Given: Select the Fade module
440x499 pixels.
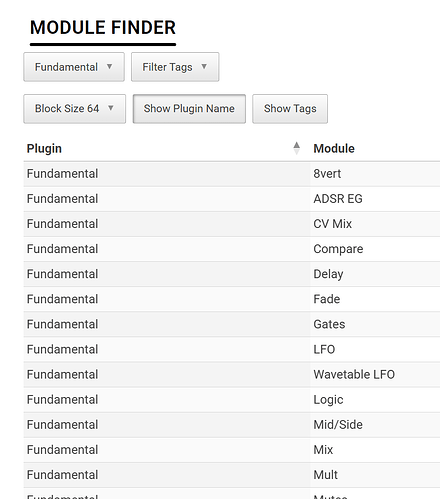Looking at the screenshot, I should [327, 299].
